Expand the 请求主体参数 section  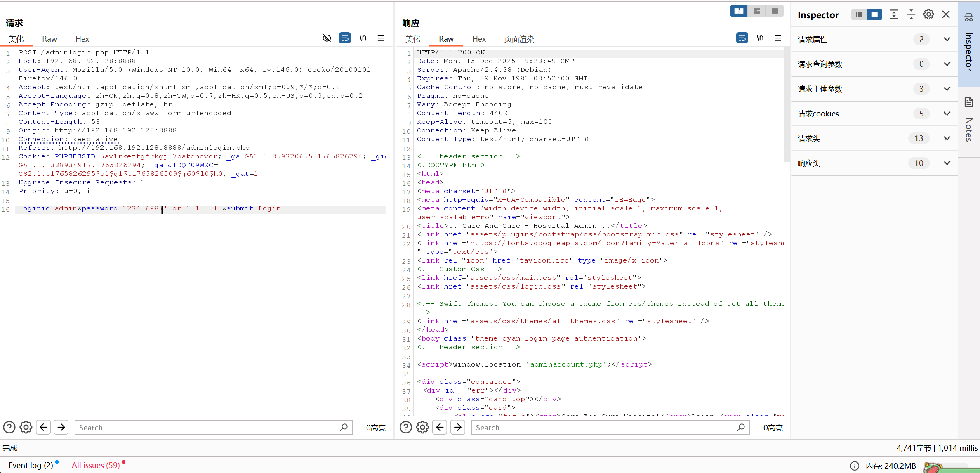pos(947,89)
